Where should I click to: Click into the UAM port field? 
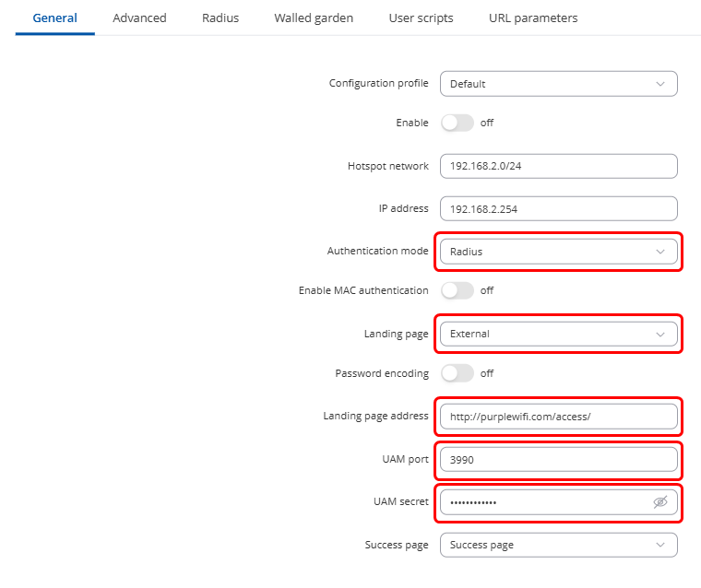point(558,459)
